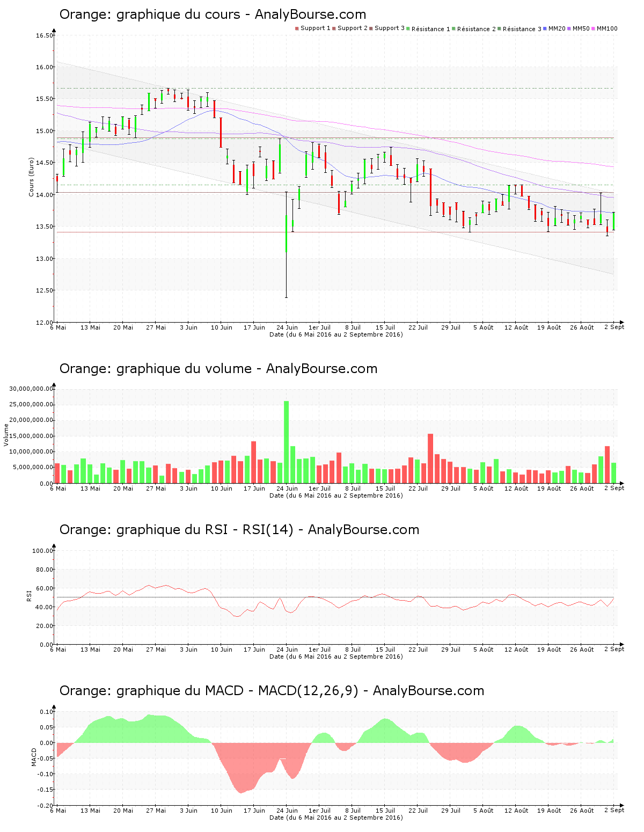Click the 25,000,000.00 volume axis value
The width and height of the screenshot is (644, 832).
tap(31, 404)
